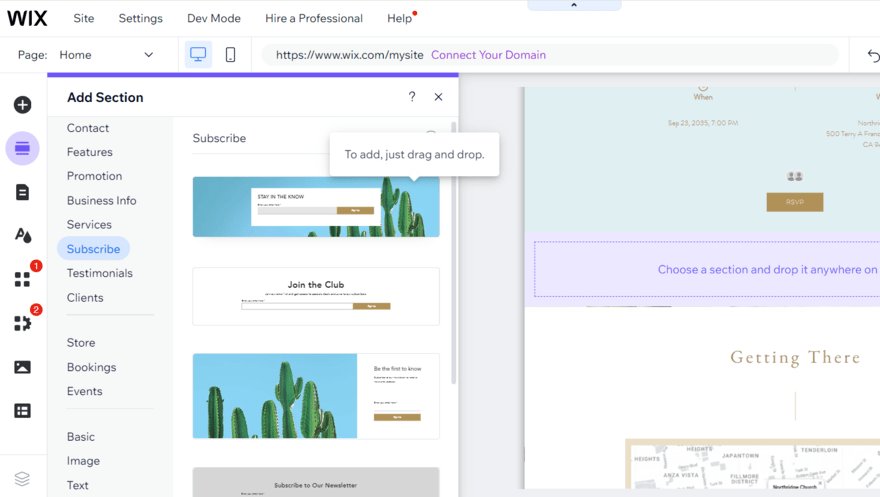Viewport: 880px width, 497px height.
Task: Open the Media image icon
Action: tap(22, 367)
